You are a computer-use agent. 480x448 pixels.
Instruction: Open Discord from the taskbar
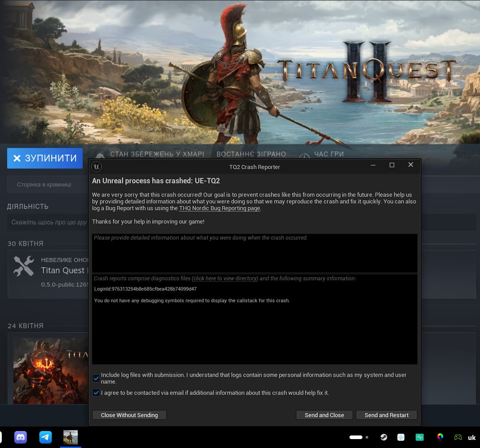click(21, 437)
